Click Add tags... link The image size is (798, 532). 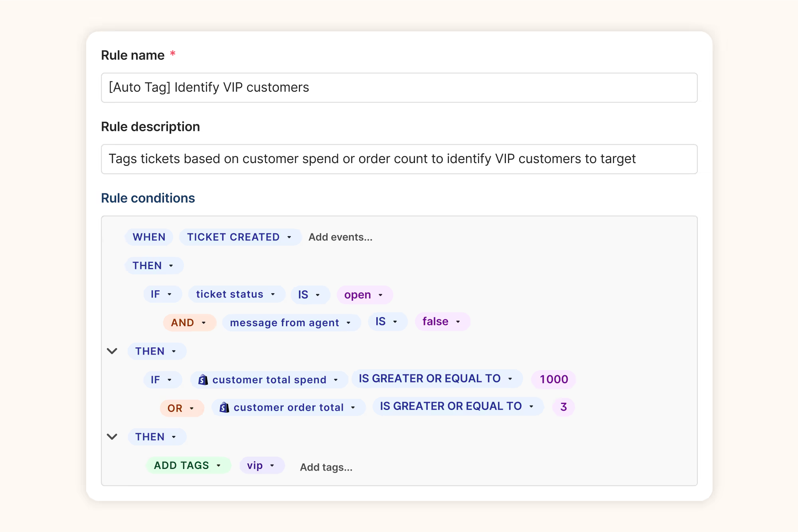pos(326,467)
